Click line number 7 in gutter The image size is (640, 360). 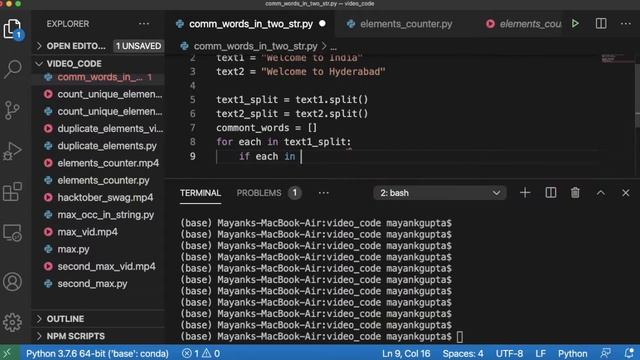(x=192, y=128)
